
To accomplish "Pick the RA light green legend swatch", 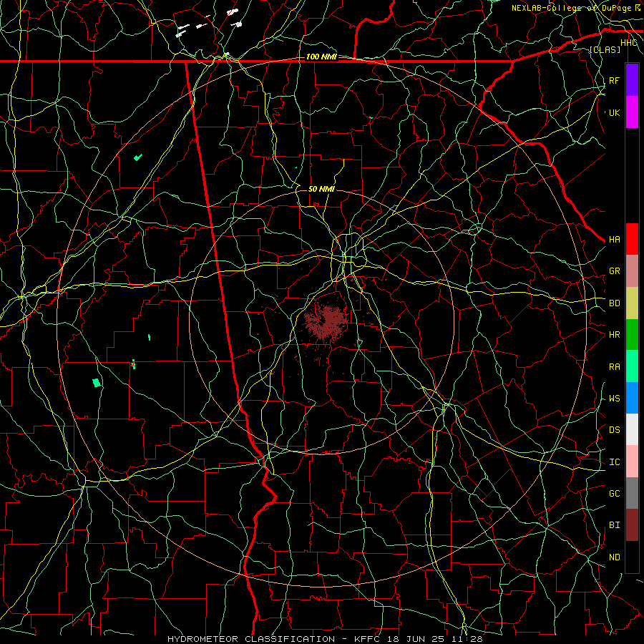I will [x=632, y=366].
